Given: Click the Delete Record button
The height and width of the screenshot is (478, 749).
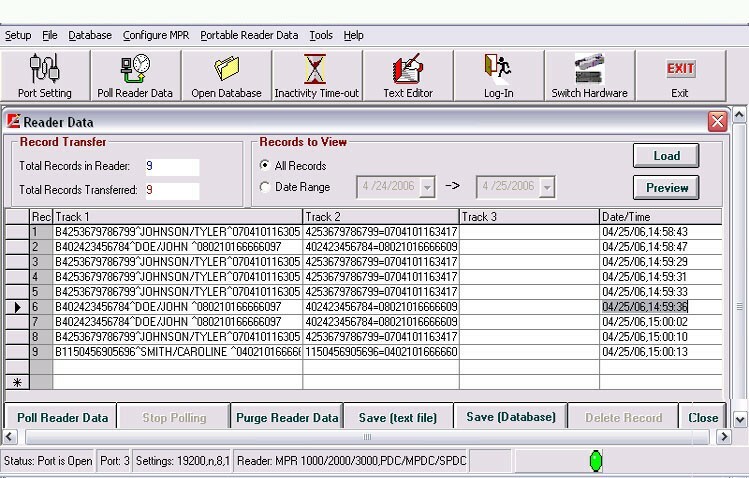Looking at the screenshot, I should click(623, 417).
